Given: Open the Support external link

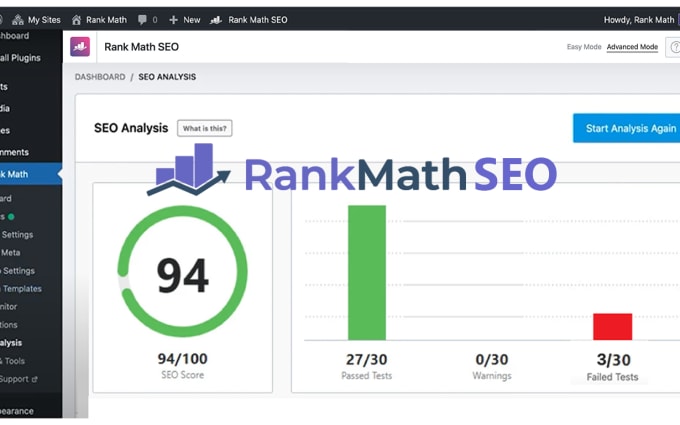Looking at the screenshot, I should click(x=19, y=379).
